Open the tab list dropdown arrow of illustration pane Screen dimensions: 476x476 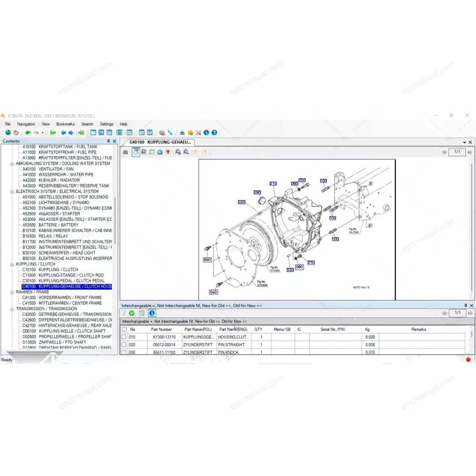(464, 142)
